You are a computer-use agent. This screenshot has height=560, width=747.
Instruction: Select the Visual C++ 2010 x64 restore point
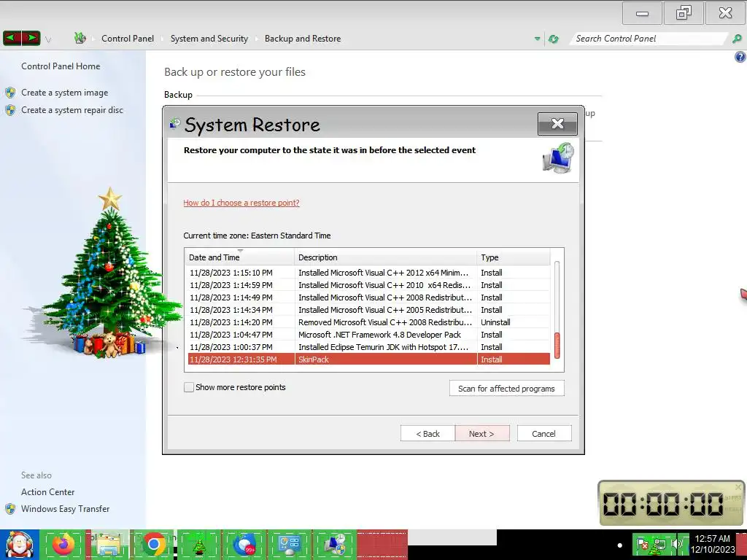tap(368, 285)
